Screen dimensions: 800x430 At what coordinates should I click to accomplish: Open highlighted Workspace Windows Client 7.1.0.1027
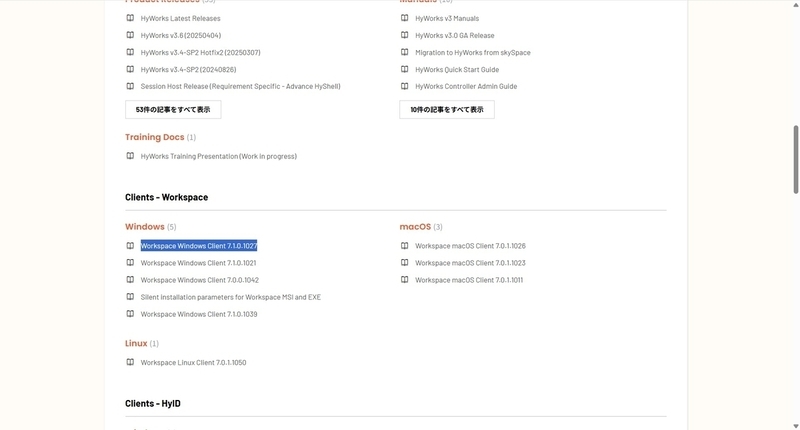199,246
